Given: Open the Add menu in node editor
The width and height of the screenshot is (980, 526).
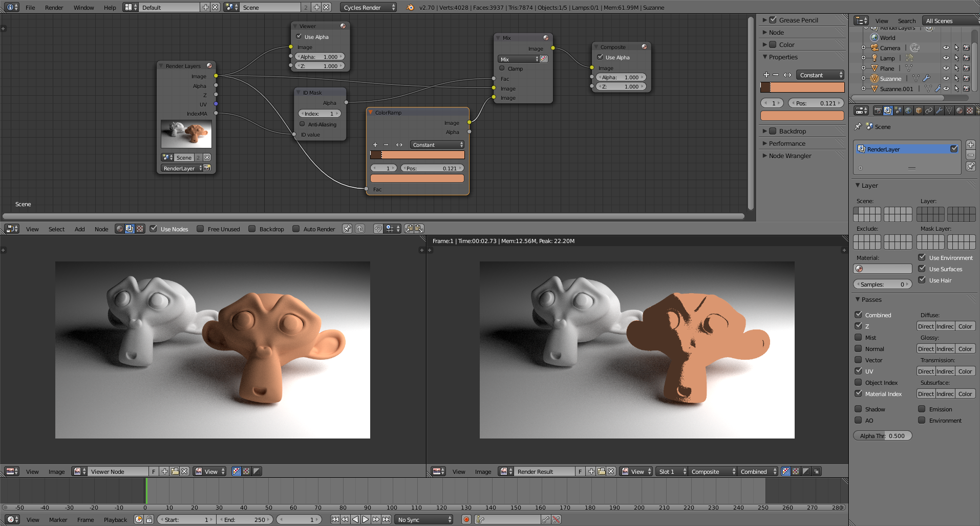Looking at the screenshot, I should coord(79,229).
